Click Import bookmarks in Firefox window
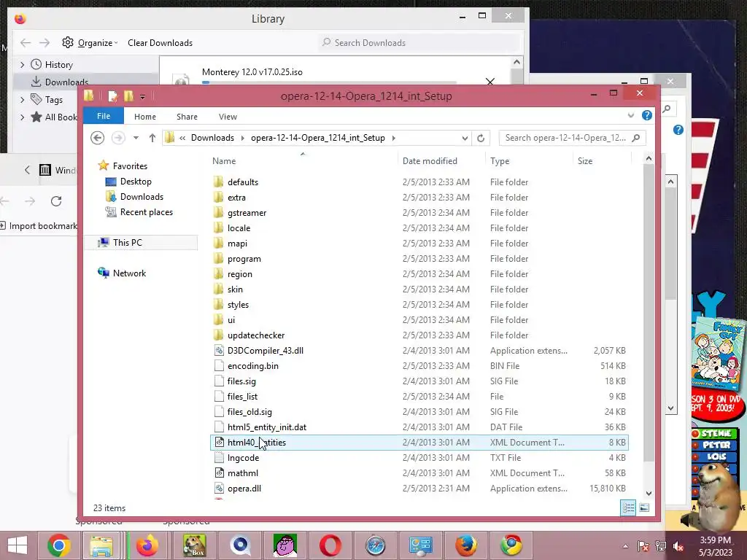The image size is (747, 560). click(39, 226)
